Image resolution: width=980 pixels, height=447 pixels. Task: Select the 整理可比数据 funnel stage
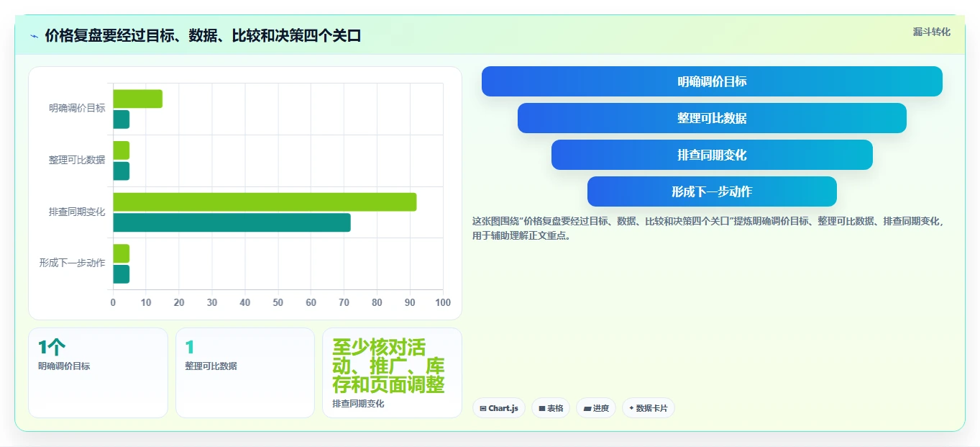712,118
